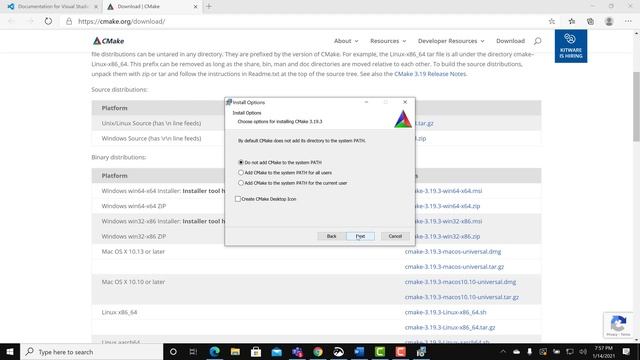
Task: Add this page to favorites star
Action: click(x=551, y=21)
